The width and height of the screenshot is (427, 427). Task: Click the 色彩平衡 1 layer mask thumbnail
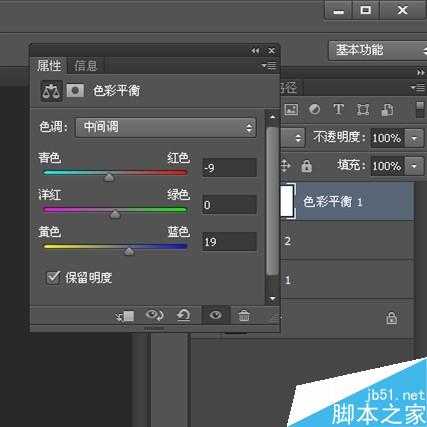tap(288, 201)
